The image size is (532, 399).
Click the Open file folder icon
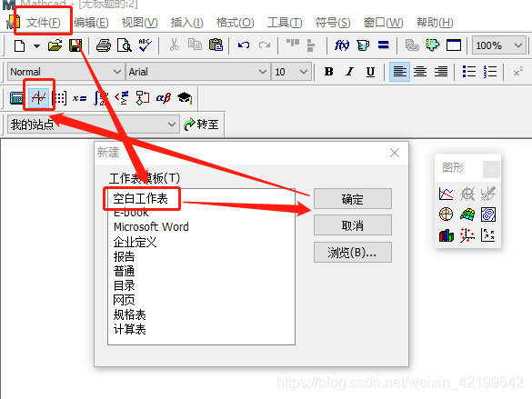pos(55,45)
